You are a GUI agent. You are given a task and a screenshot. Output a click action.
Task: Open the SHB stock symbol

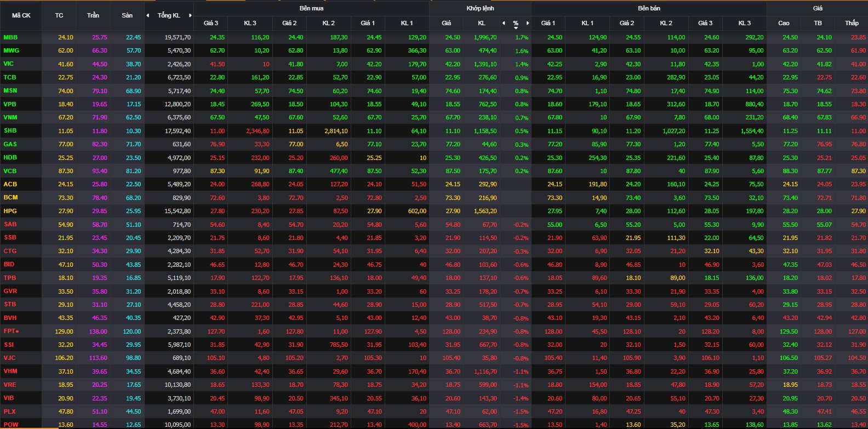[10, 130]
